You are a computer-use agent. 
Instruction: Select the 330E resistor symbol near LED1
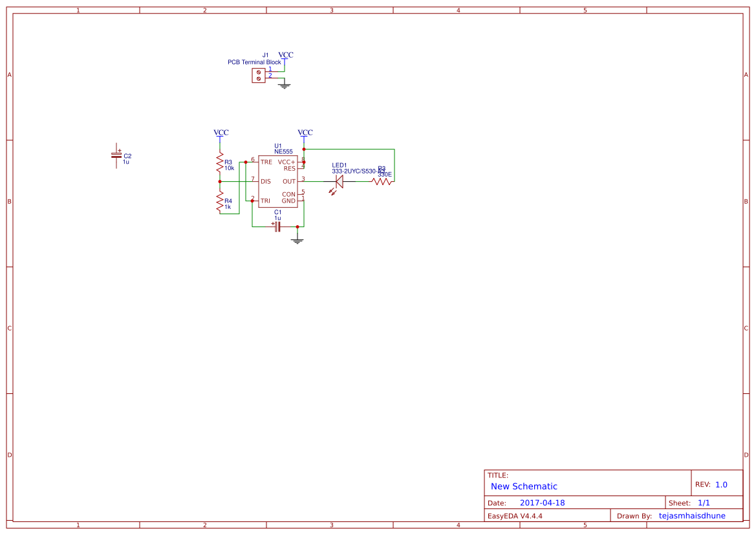tap(382, 182)
